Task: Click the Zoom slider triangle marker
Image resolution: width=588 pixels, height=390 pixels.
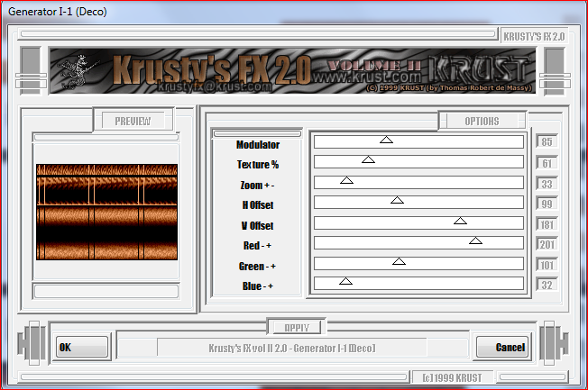Action: (346, 181)
